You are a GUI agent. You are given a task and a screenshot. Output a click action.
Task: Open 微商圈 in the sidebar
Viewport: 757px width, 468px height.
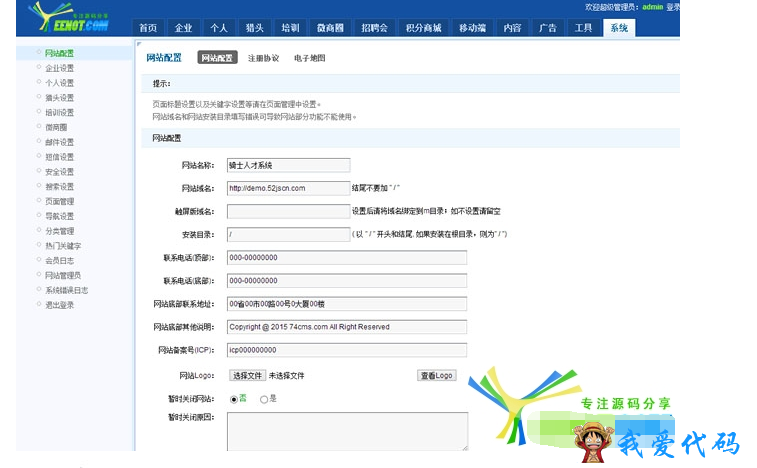(56, 128)
